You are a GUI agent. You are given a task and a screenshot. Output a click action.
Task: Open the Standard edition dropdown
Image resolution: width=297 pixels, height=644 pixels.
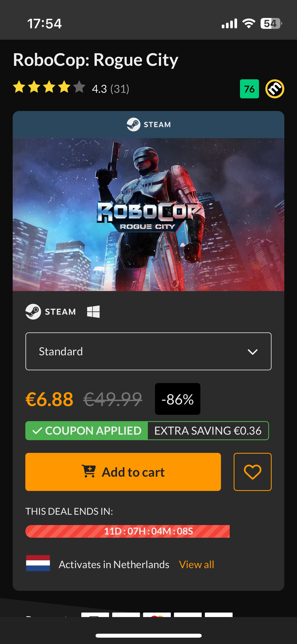pyautogui.click(x=148, y=351)
